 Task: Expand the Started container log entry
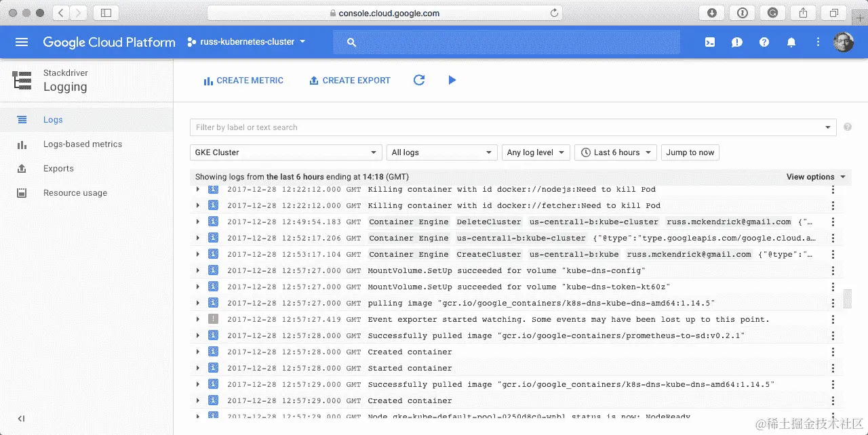[x=198, y=368]
